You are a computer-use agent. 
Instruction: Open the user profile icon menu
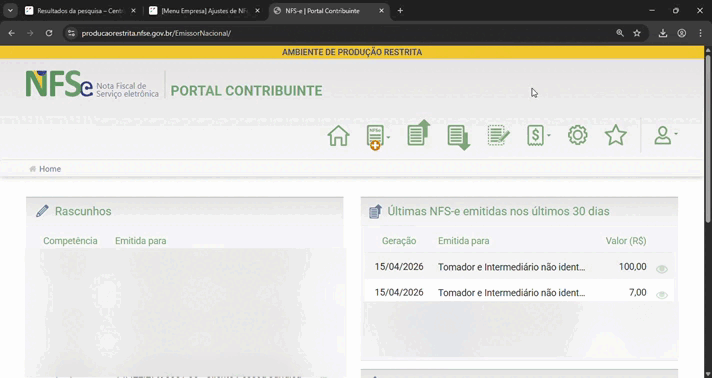663,135
